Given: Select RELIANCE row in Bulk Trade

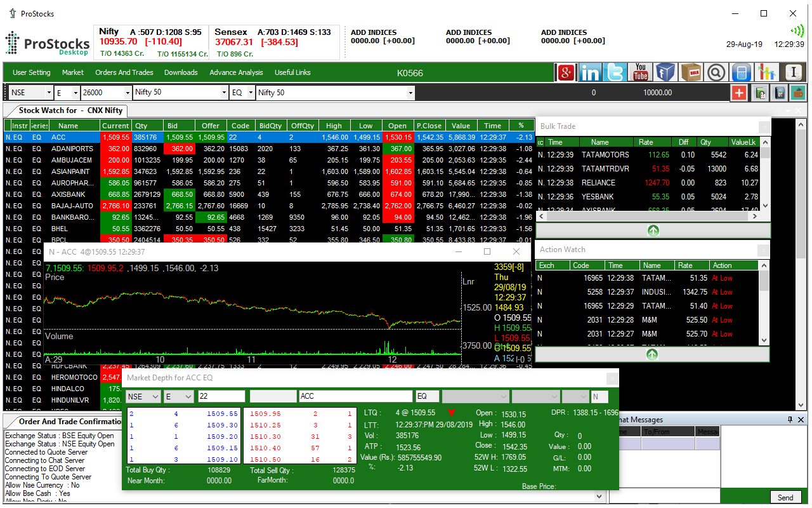Looking at the screenshot, I should coord(648,183).
